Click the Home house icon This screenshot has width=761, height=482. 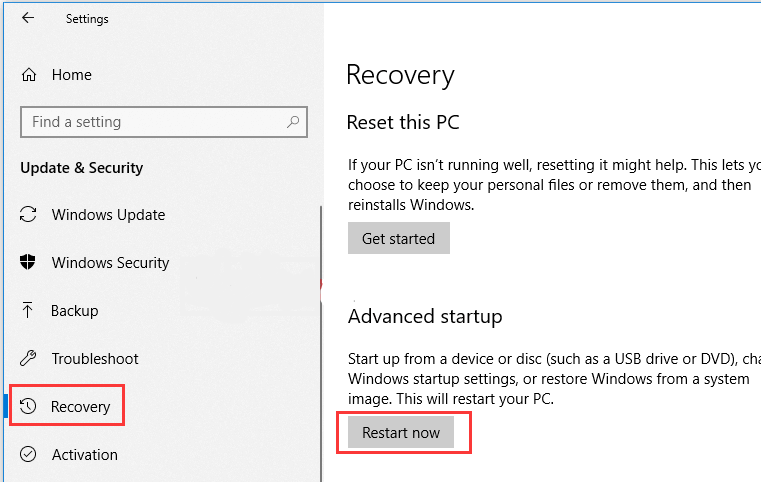(x=29, y=75)
